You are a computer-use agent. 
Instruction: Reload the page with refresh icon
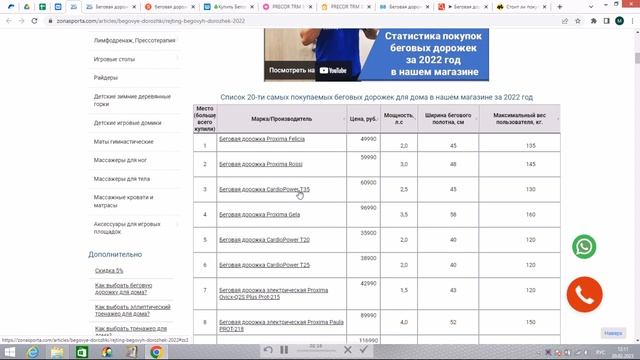pyautogui.click(x=34, y=21)
